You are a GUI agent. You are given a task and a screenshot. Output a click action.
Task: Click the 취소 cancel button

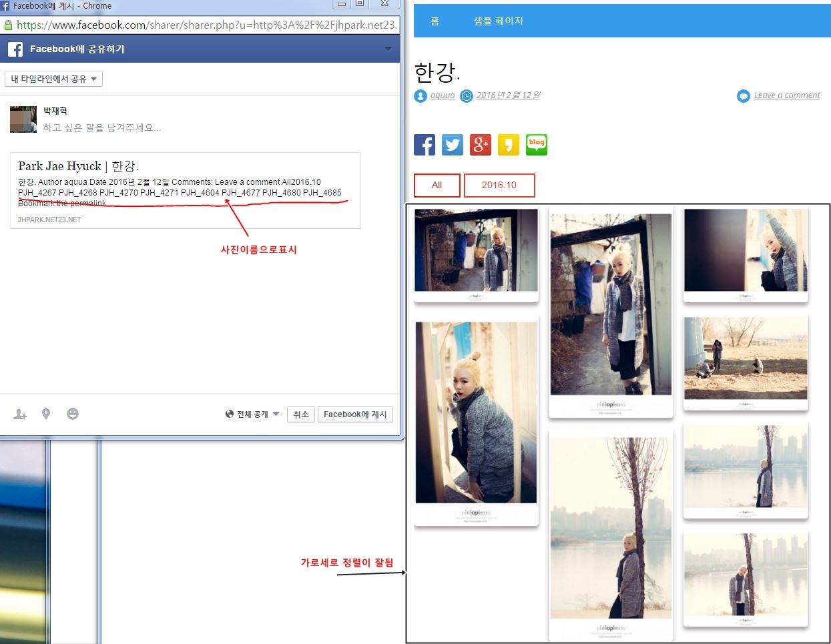(301, 414)
